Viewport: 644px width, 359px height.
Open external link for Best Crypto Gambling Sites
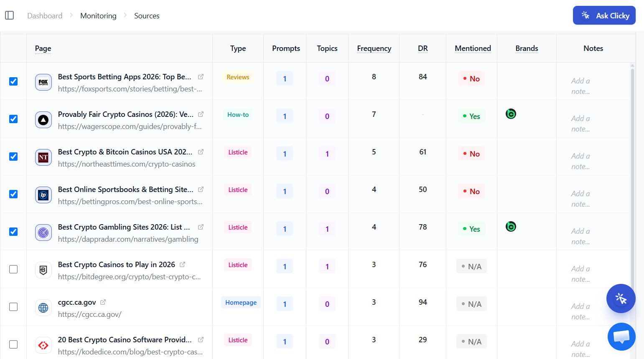[x=201, y=227]
